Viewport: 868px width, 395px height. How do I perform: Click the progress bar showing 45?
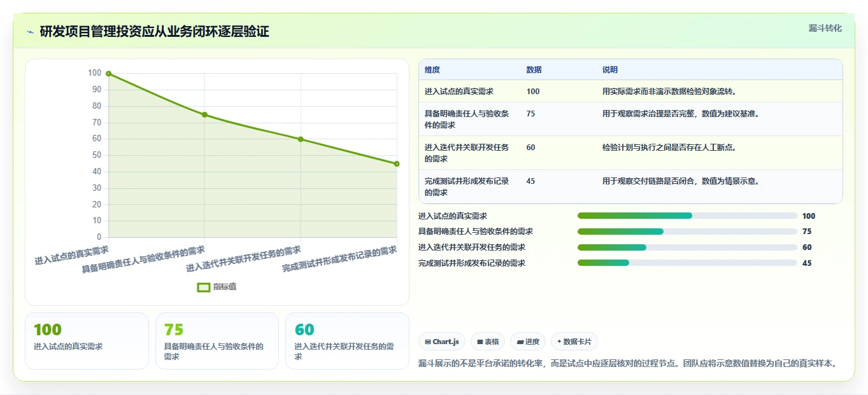click(687, 263)
